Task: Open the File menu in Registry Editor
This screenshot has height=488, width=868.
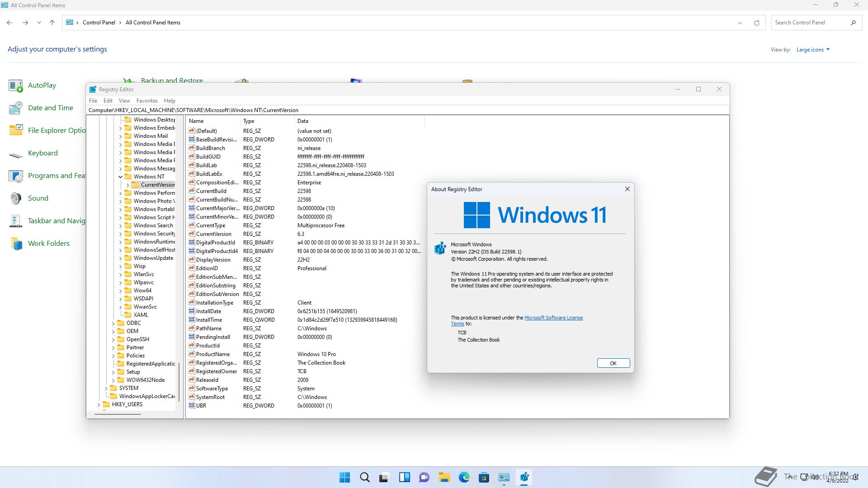Action: 93,101
